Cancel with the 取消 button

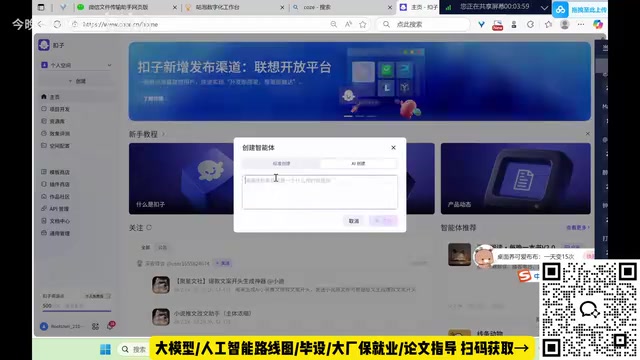click(x=353, y=221)
